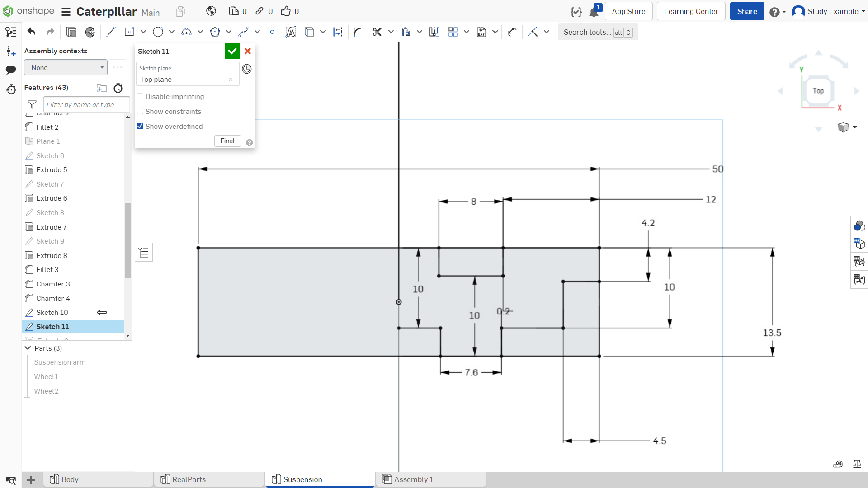Toggle the Show constraints checkbox
Viewport: 868px width, 488px height.
click(140, 111)
